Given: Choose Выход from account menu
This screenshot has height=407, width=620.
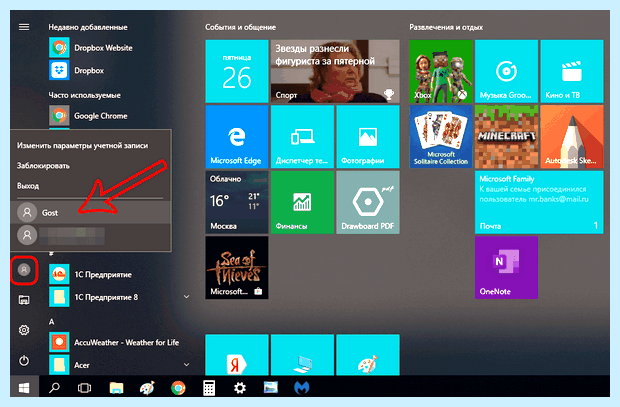Looking at the screenshot, I should point(28,186).
